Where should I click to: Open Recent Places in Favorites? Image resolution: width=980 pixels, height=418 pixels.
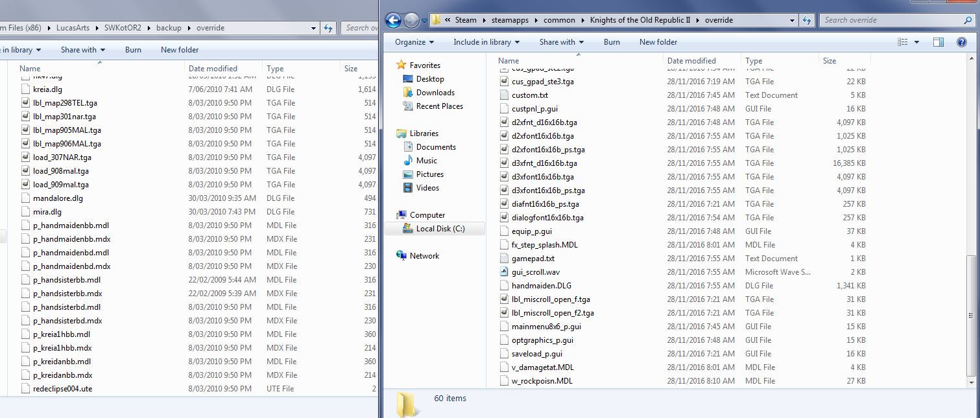[x=440, y=106]
